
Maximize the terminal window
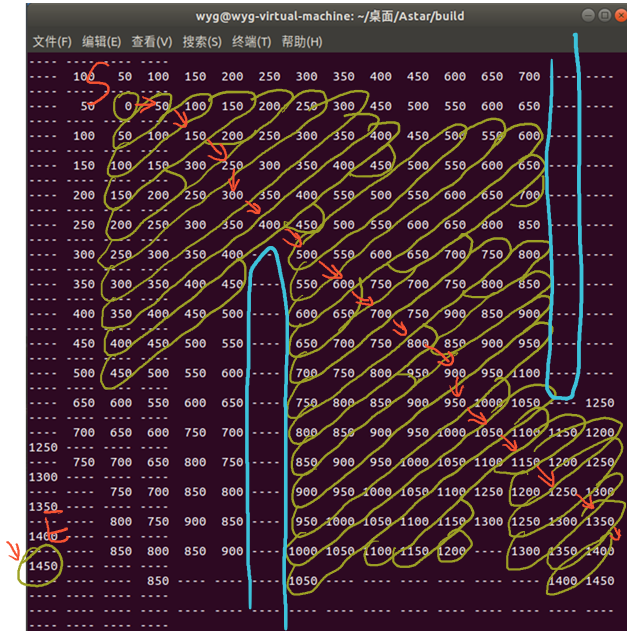coord(605,15)
